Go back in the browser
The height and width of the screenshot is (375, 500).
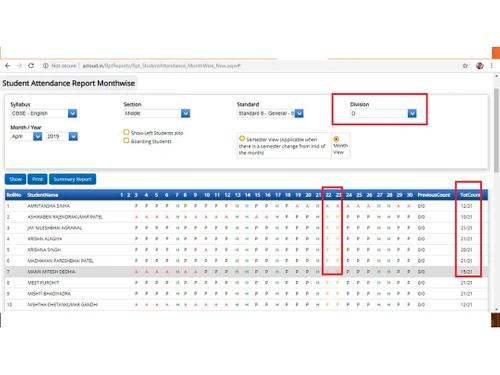pyautogui.click(x=8, y=66)
